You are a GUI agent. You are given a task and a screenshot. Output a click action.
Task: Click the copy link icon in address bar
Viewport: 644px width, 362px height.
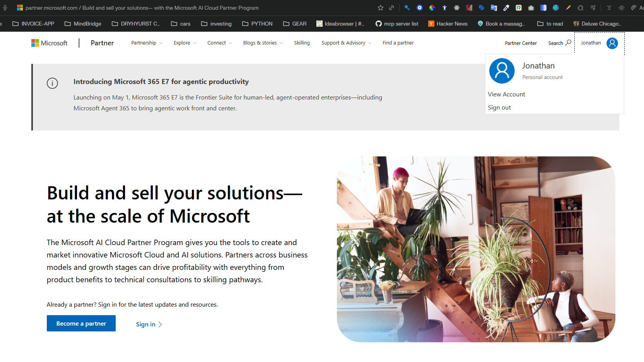click(391, 8)
